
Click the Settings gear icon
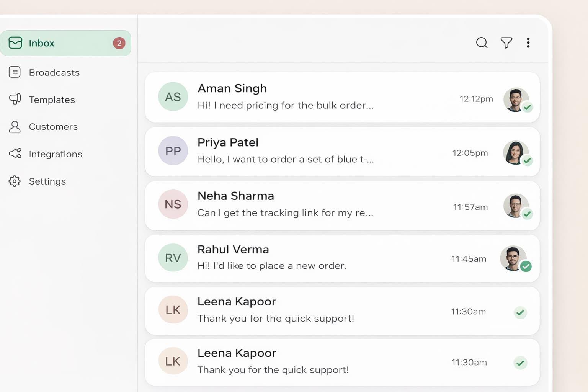[x=15, y=181]
